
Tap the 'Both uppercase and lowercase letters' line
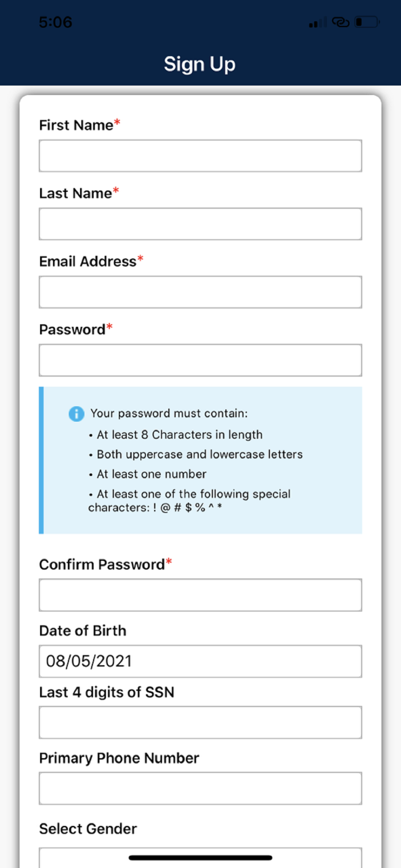[x=200, y=454]
